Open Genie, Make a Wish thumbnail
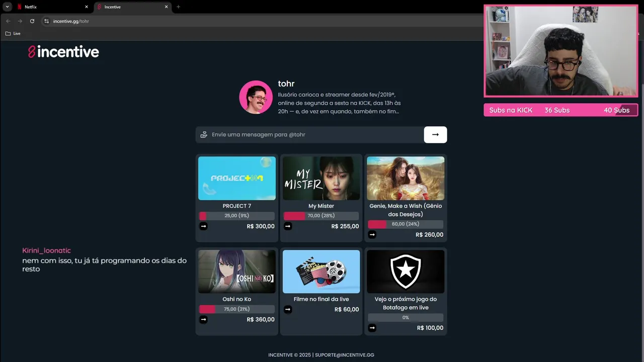The height and width of the screenshot is (362, 644). 406,178
